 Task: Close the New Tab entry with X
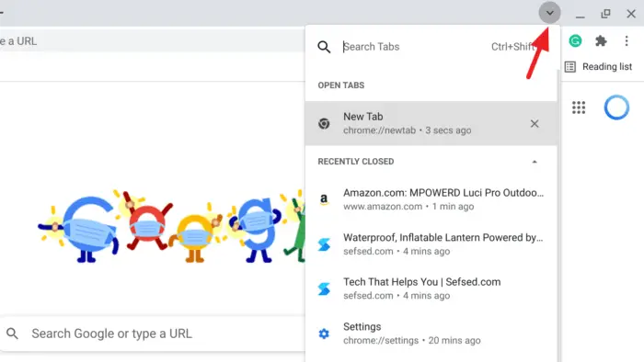click(x=535, y=123)
